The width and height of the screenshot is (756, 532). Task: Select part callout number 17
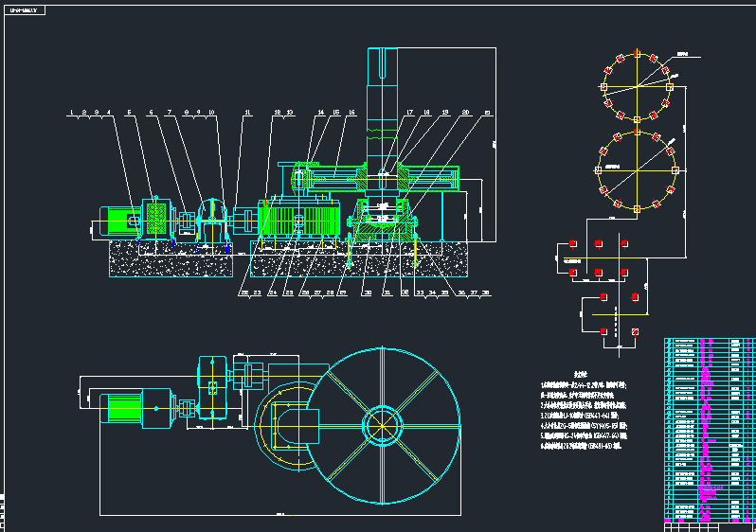[410, 113]
